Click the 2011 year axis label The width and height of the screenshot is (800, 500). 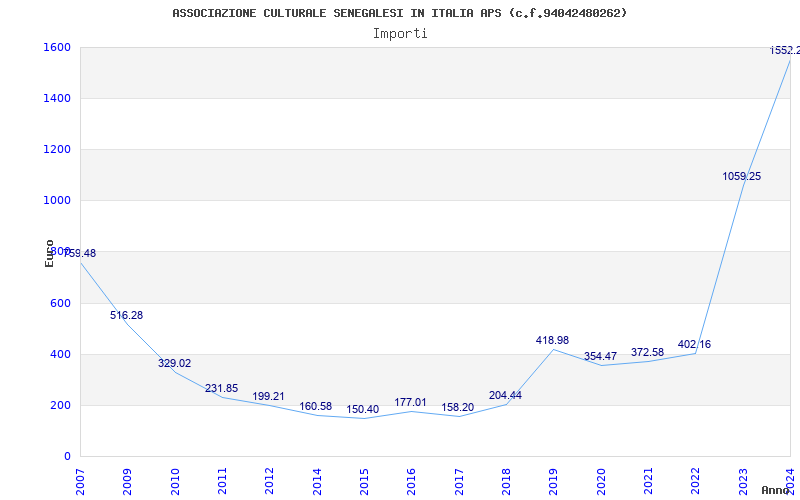pos(222,482)
